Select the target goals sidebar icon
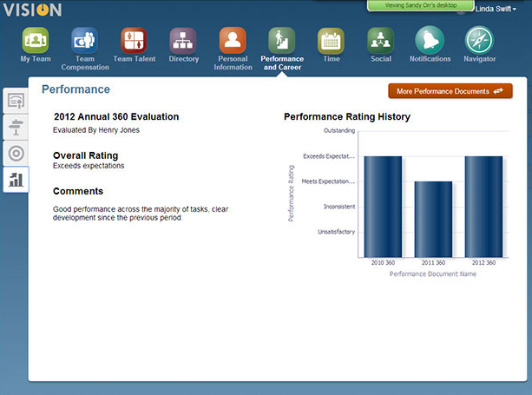 tap(16, 154)
